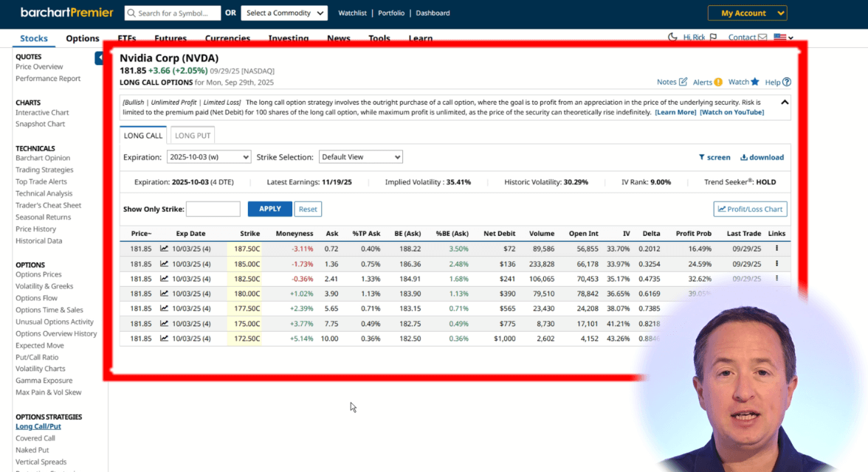The image size is (868, 472).
Task: Click the chart icon in the 187.50C row
Action: tap(164, 249)
